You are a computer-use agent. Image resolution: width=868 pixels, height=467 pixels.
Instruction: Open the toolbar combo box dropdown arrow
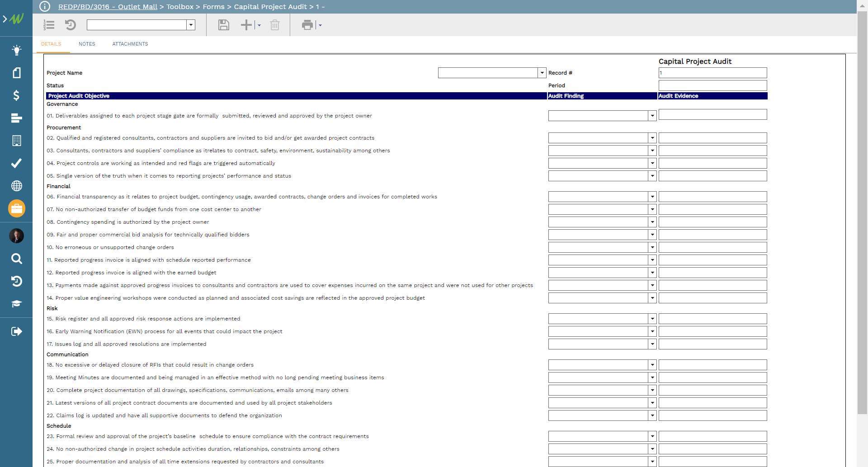[x=191, y=25]
